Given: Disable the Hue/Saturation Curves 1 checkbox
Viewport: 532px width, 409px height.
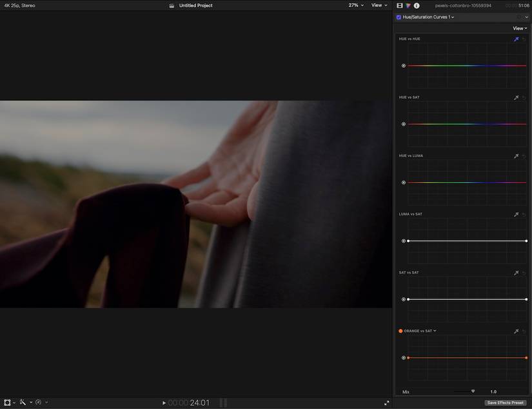Looking at the screenshot, I should pyautogui.click(x=399, y=17).
